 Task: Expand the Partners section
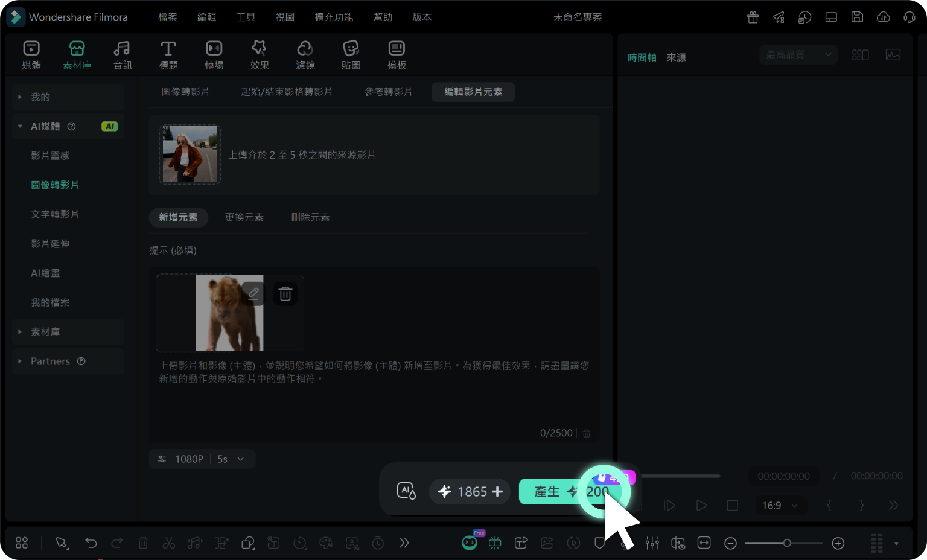[x=68, y=361]
